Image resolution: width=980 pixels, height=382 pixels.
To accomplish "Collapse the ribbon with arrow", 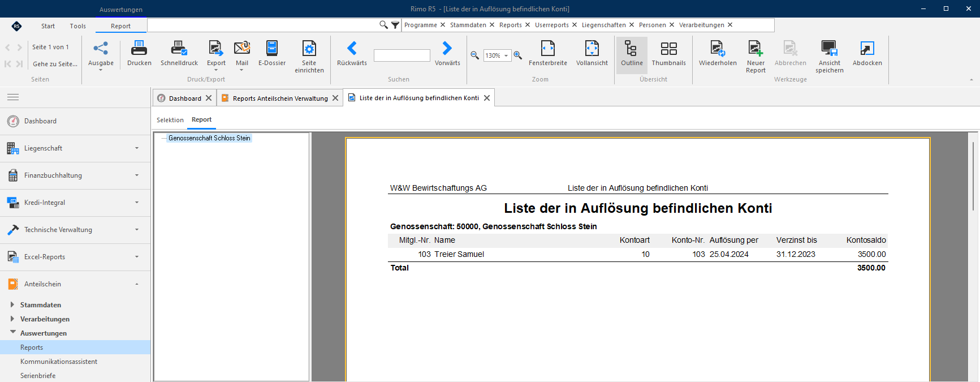I will (971, 80).
